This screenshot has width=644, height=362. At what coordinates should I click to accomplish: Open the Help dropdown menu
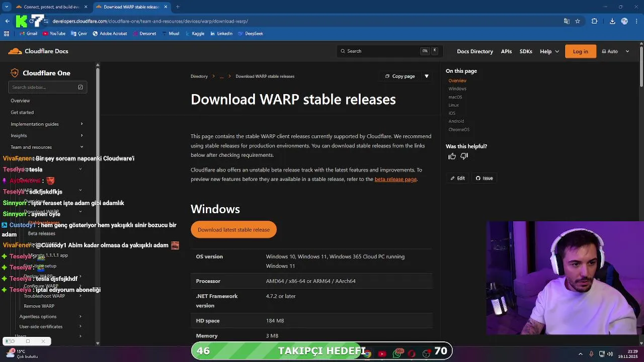549,51
